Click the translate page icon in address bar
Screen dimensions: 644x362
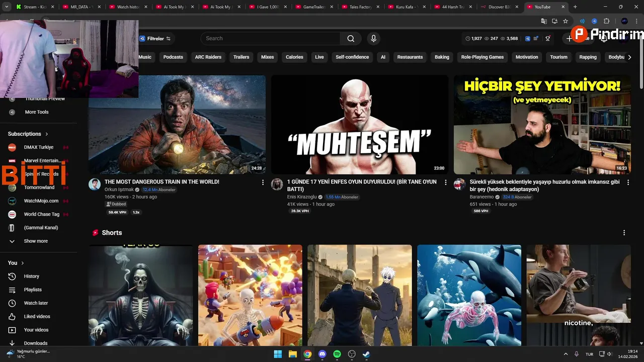click(544, 21)
